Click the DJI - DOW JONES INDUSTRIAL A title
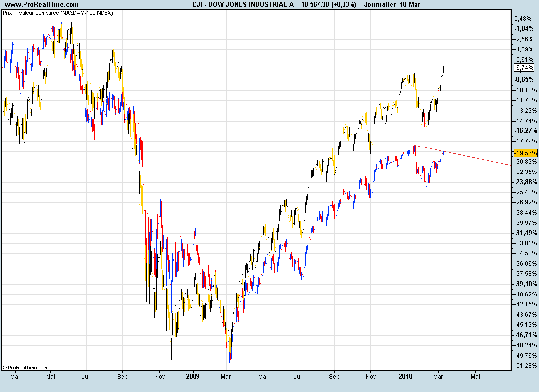 (x=243, y=5)
